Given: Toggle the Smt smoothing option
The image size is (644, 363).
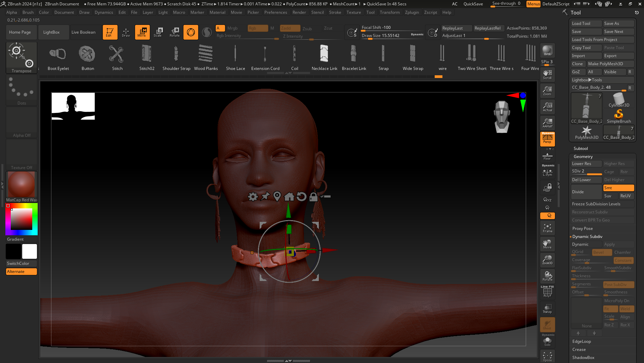Looking at the screenshot, I should click(618, 188).
